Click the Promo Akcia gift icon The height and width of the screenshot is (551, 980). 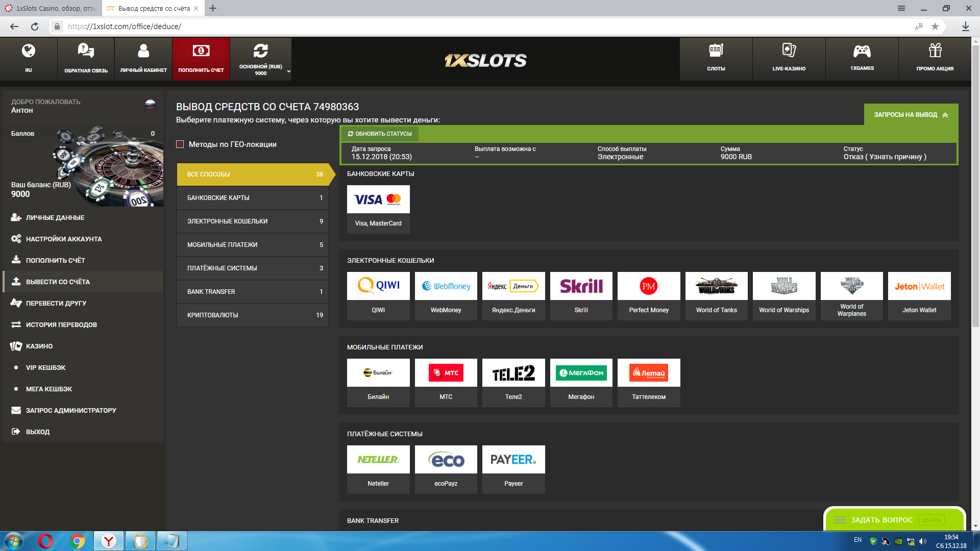(x=935, y=51)
